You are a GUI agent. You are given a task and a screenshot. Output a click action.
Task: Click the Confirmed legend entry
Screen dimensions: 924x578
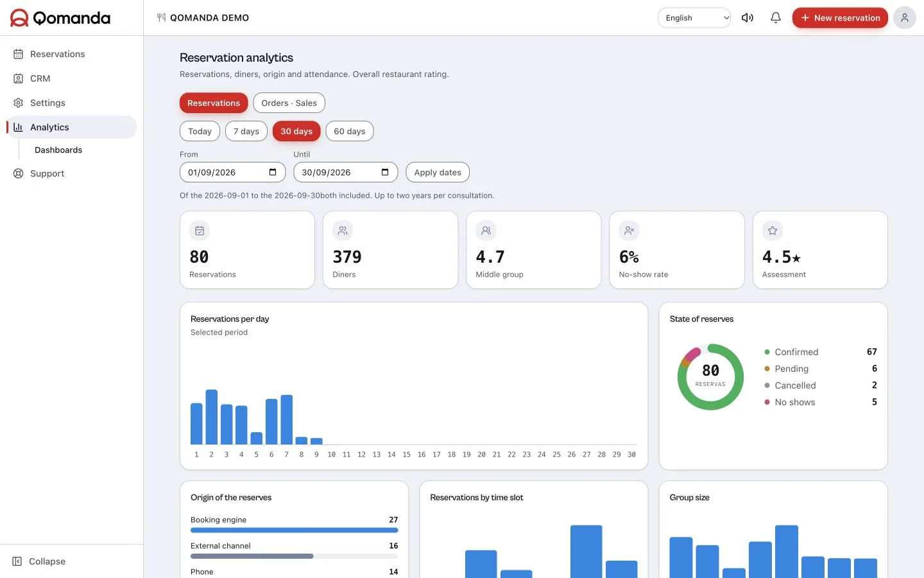(821, 352)
